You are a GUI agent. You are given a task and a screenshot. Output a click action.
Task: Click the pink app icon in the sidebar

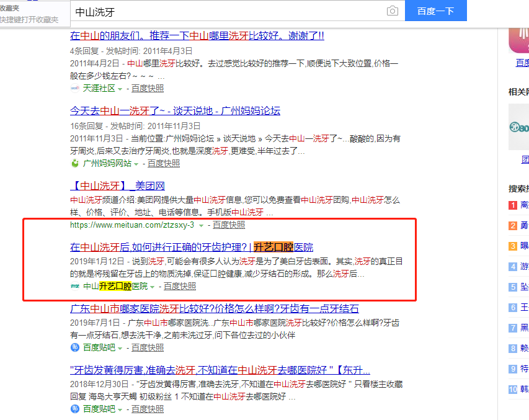pyautogui.click(x=519, y=40)
